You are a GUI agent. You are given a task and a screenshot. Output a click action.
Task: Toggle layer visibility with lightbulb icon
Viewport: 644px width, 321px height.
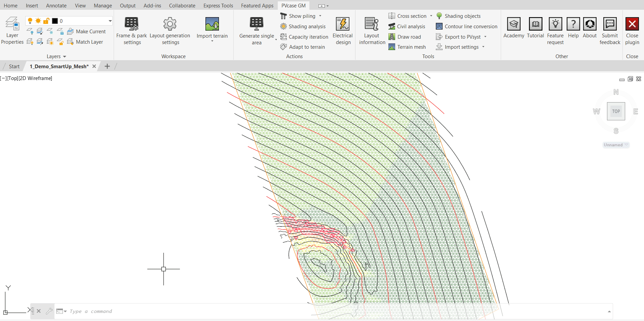30,21
